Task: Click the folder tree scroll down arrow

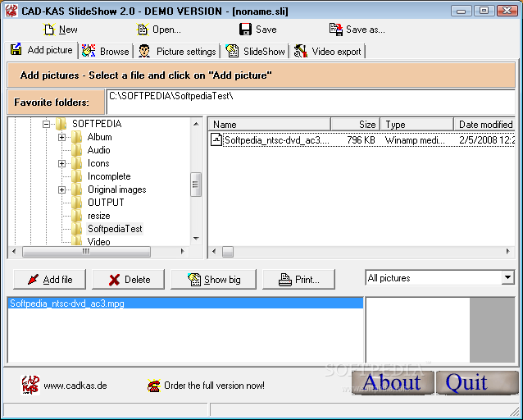Action: click(196, 239)
